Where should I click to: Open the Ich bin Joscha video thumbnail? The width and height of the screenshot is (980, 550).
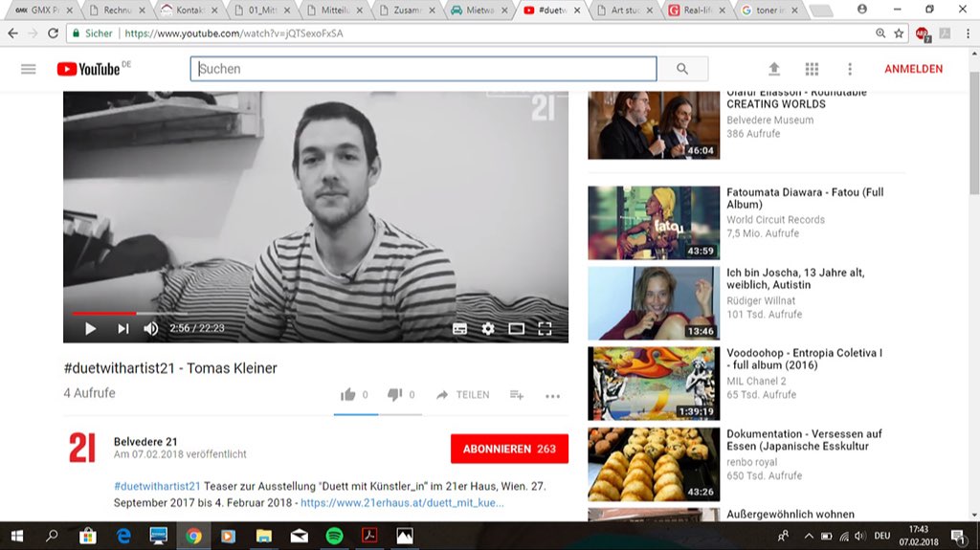[x=654, y=303]
